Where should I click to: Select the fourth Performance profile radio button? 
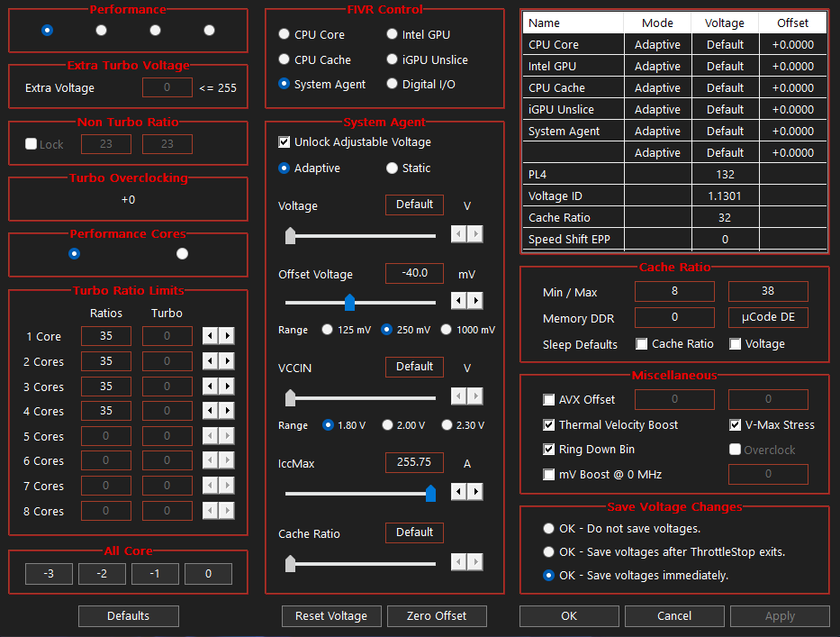[210, 30]
